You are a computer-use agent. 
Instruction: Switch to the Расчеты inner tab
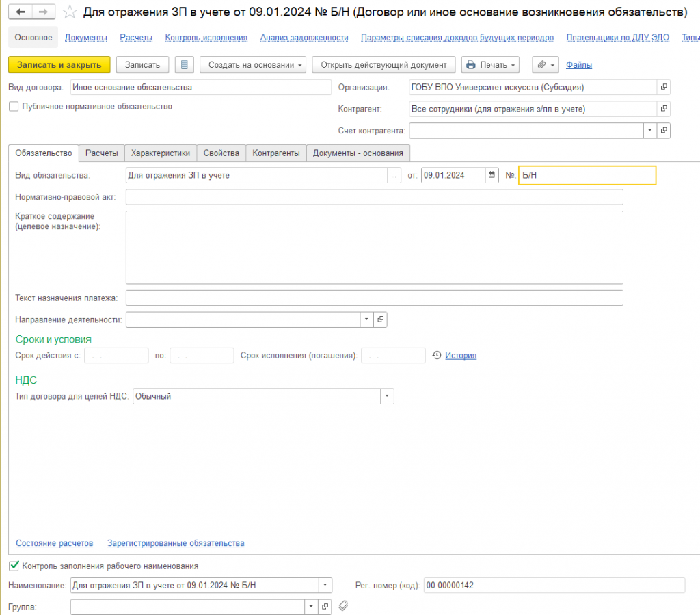tap(102, 153)
